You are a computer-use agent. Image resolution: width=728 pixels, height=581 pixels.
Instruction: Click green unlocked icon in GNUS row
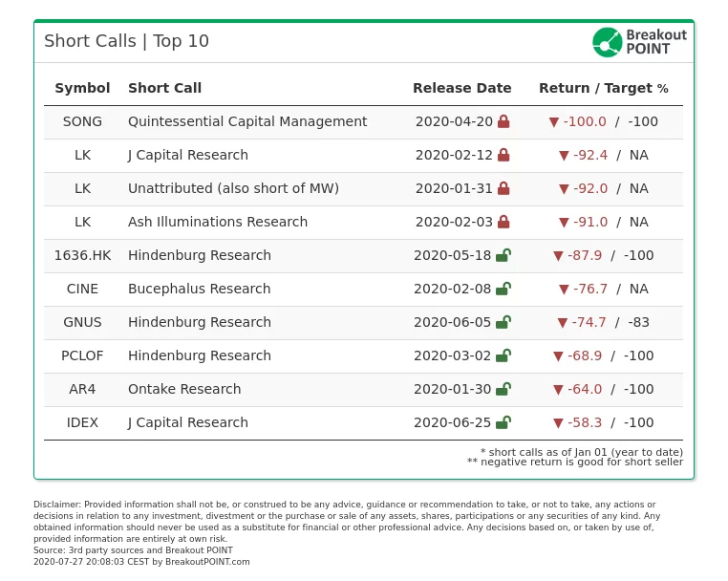click(x=503, y=322)
